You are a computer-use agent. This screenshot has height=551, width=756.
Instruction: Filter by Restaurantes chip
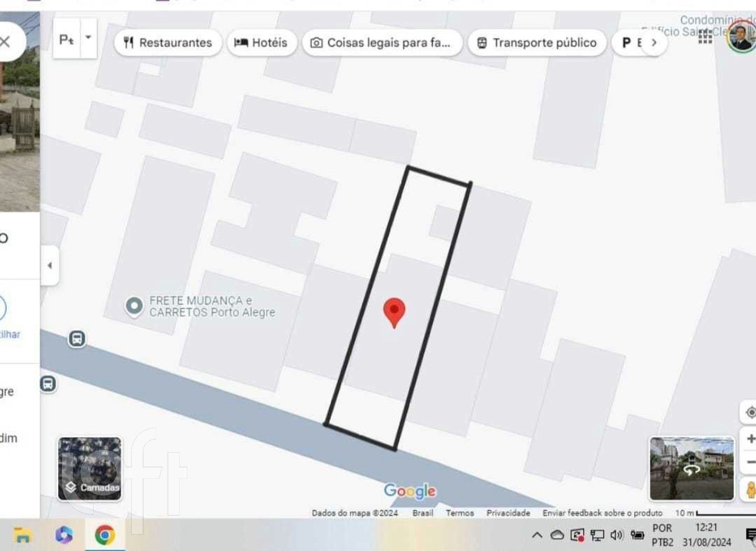(168, 42)
